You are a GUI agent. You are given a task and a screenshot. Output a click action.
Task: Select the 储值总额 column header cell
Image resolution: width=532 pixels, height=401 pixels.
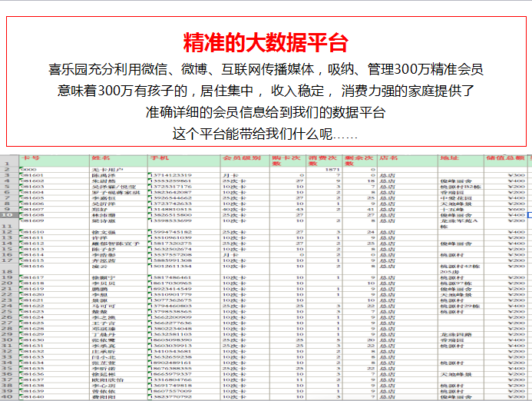click(506, 161)
